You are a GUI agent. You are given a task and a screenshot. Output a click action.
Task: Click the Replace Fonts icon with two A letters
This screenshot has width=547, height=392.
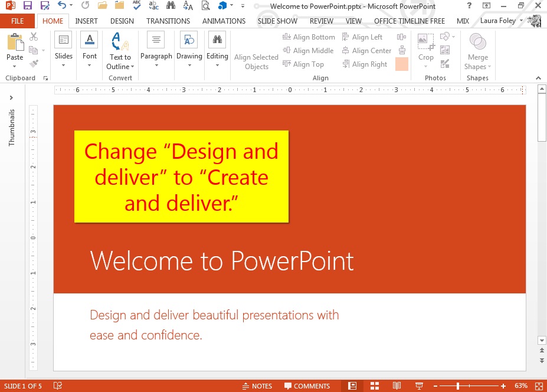pos(188,5)
